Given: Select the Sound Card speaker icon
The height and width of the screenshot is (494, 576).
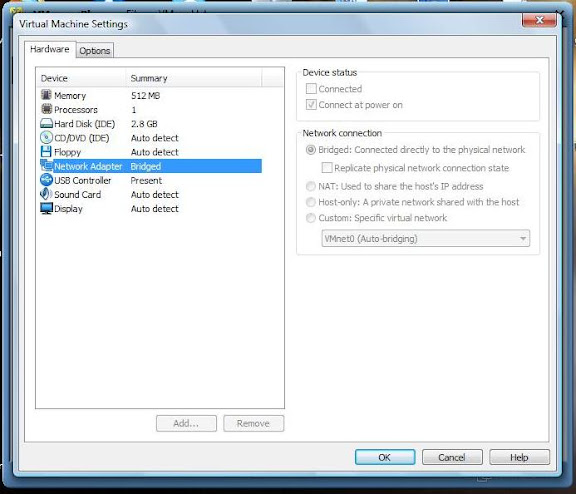Looking at the screenshot, I should (46, 194).
